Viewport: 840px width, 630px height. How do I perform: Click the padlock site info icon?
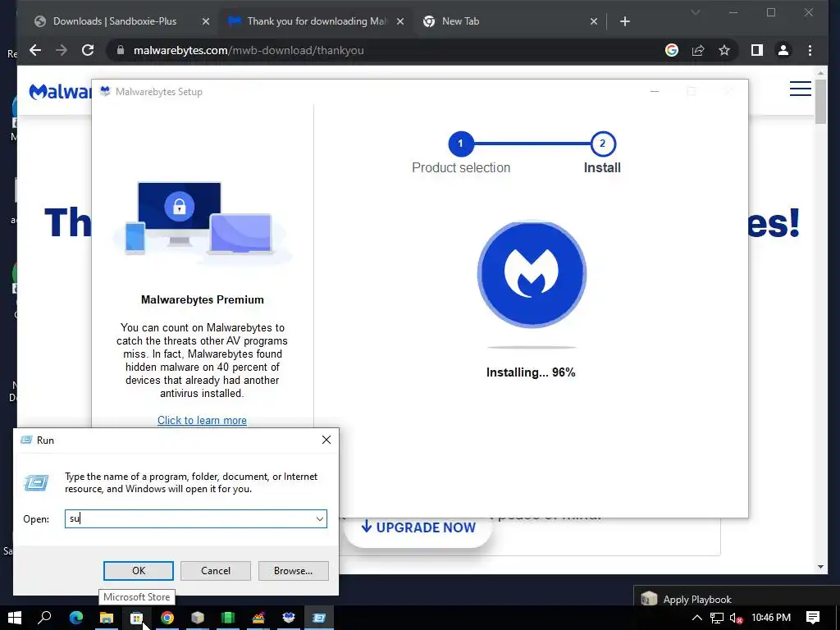pyautogui.click(x=121, y=50)
